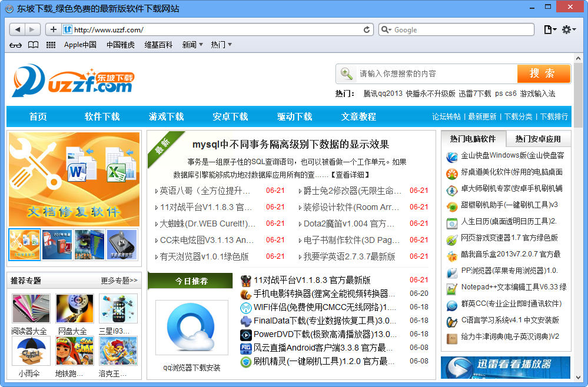This screenshot has width=588, height=387.
Task: Select the phone lock slideshow thumbnail
Action: click(122, 245)
